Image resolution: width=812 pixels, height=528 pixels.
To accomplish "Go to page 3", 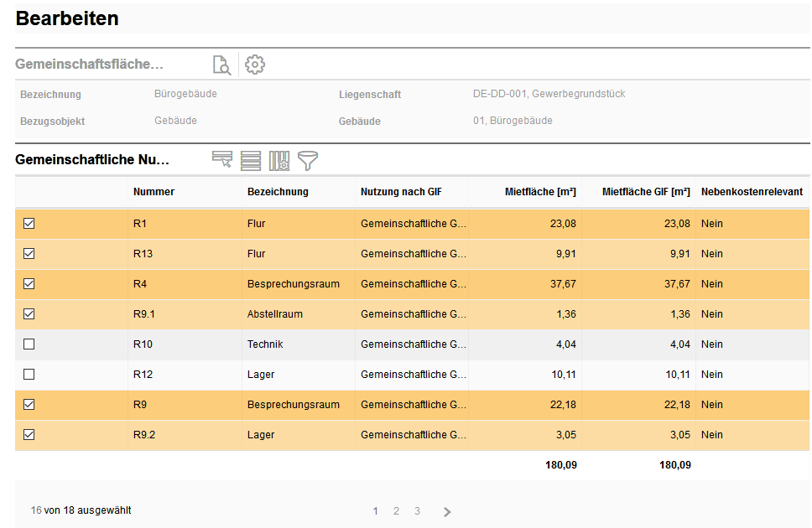I will pyautogui.click(x=417, y=511).
